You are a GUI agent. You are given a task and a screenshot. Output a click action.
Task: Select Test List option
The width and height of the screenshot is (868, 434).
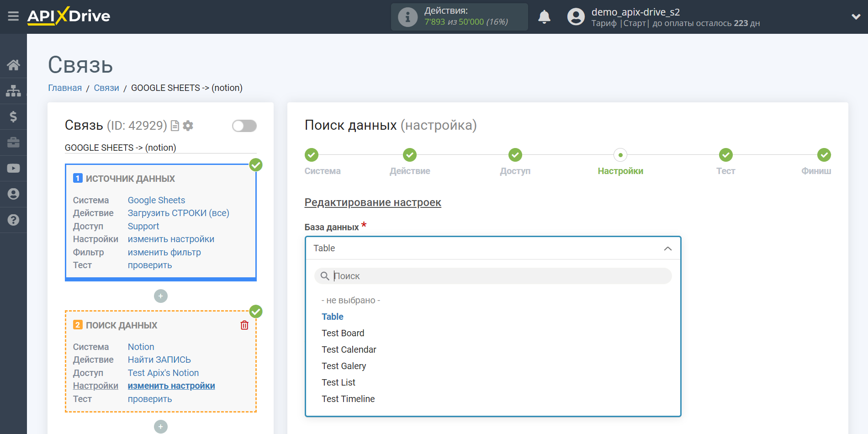(338, 382)
